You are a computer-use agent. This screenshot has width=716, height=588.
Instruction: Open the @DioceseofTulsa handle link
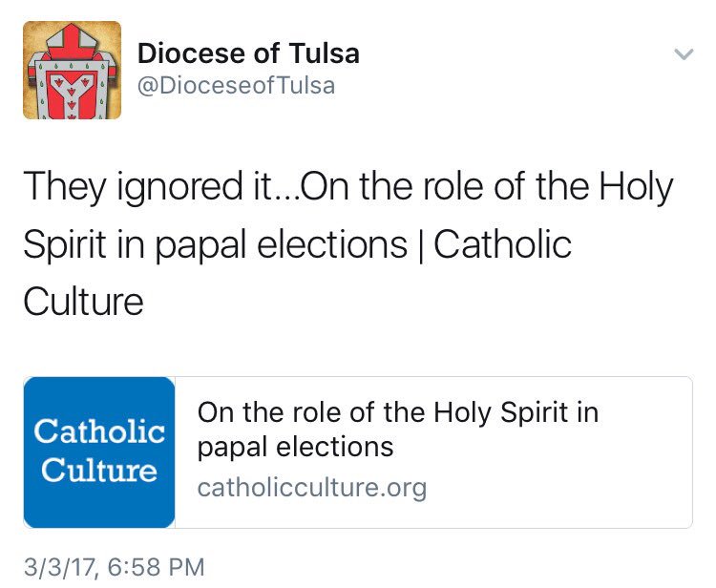point(237,86)
